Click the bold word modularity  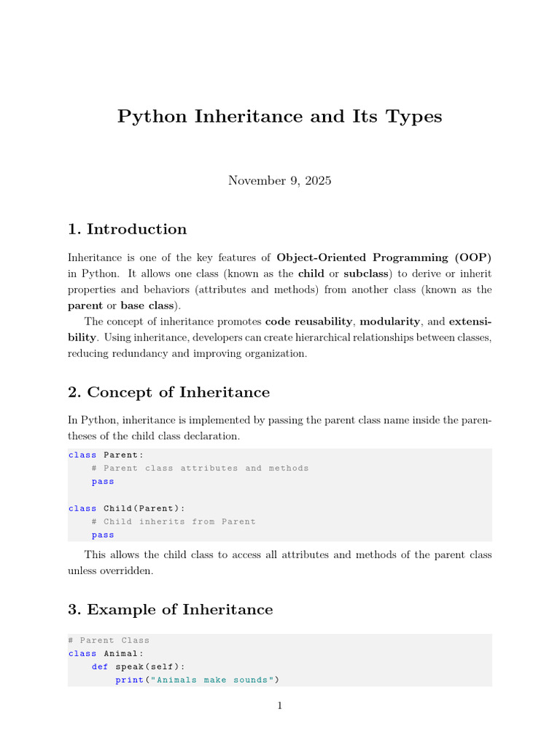389,322
